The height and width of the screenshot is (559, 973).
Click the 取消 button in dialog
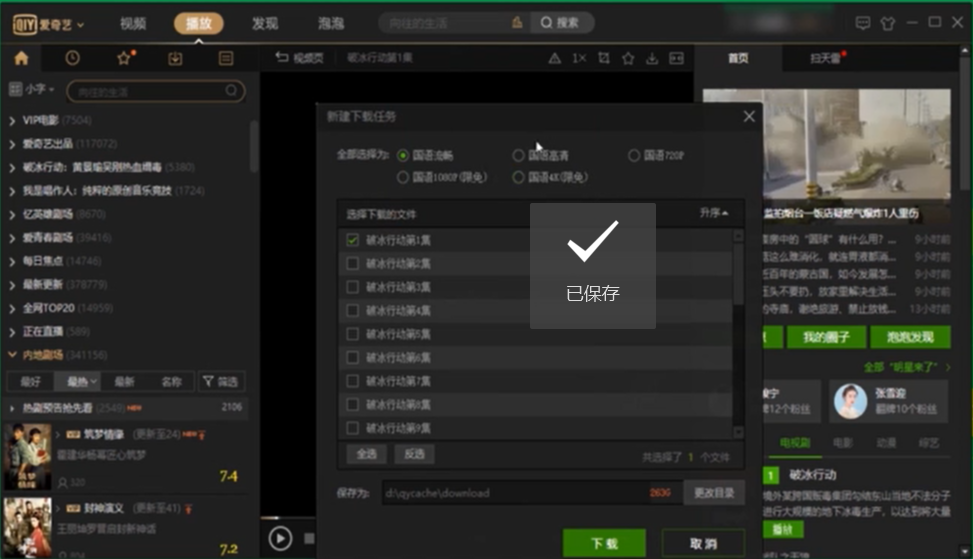pyautogui.click(x=703, y=543)
